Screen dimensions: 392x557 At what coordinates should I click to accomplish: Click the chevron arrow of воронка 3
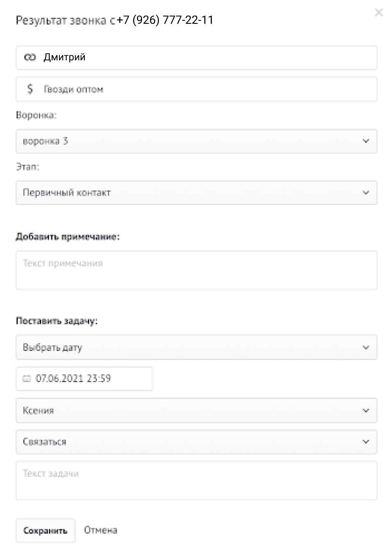(366, 142)
